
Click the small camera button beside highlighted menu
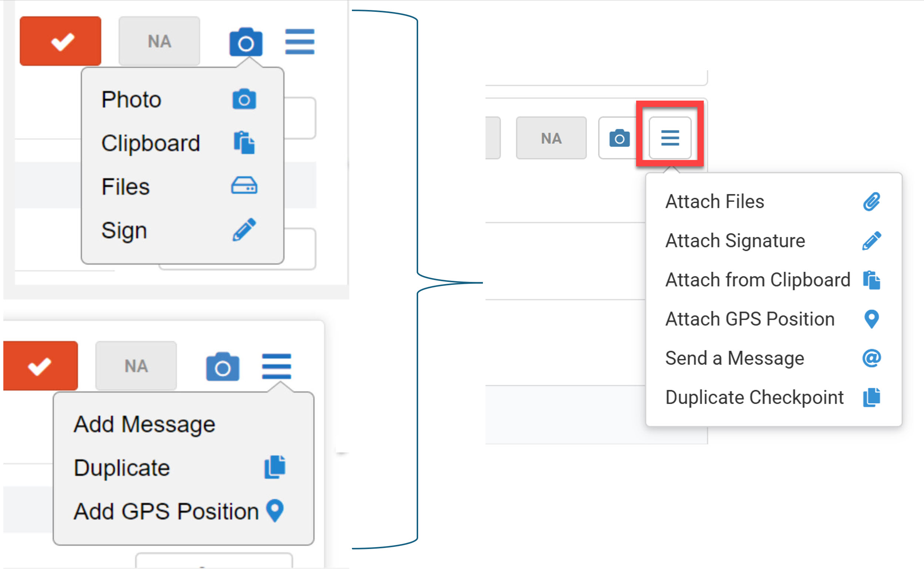tap(619, 138)
